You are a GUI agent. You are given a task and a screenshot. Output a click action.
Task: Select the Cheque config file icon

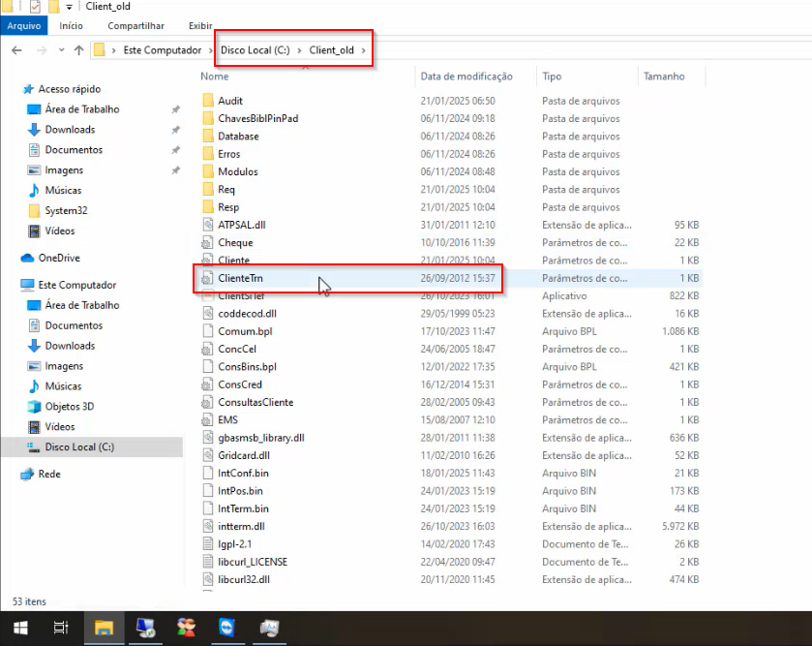pyautogui.click(x=208, y=242)
